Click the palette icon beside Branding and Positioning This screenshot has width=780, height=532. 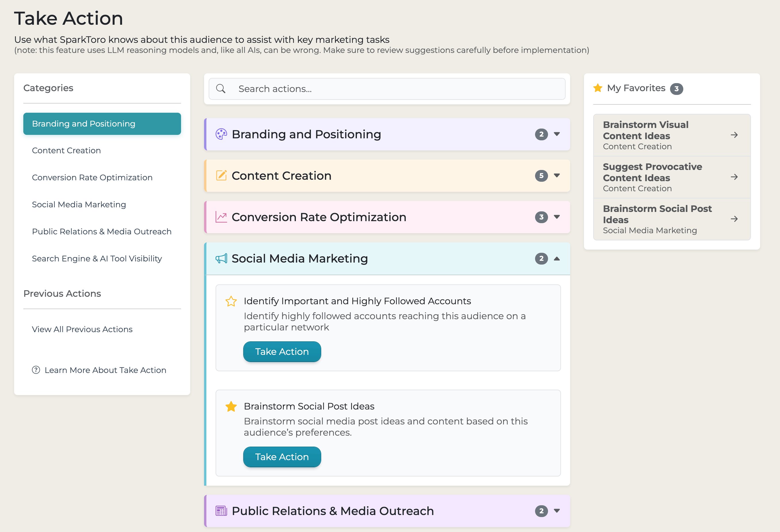click(221, 134)
